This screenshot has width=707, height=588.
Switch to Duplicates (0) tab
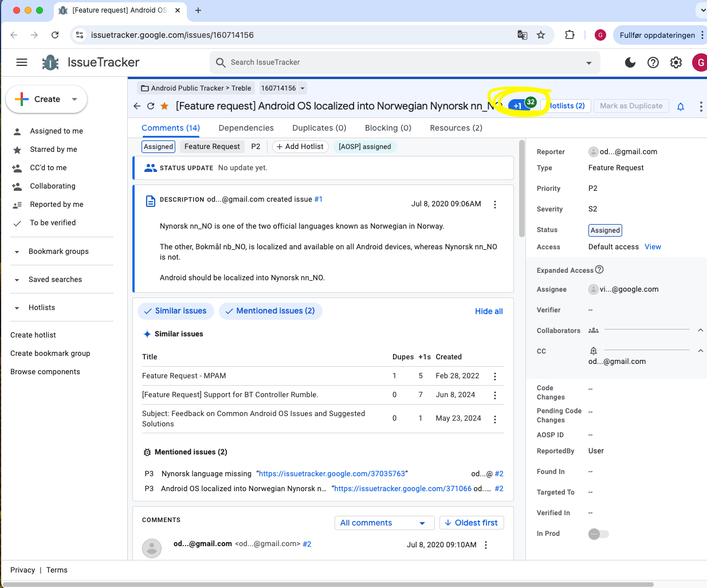point(320,128)
